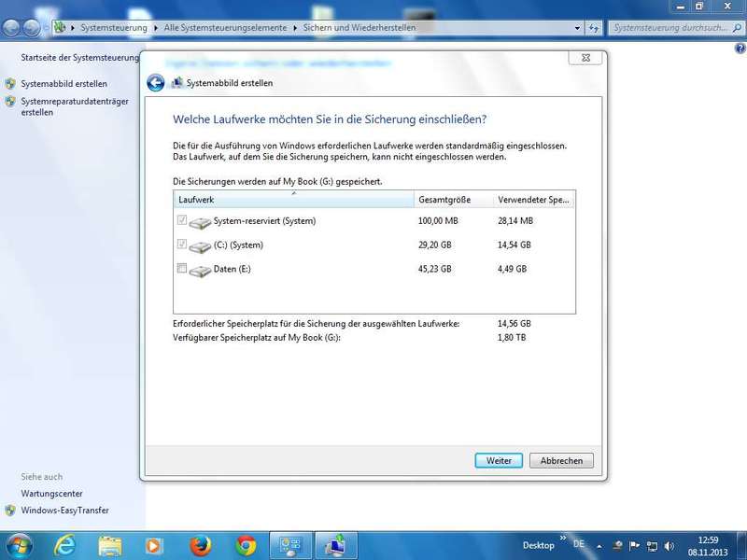Expand the arrow after Alle Systemsteuerungselemente breadcrumb
The width and height of the screenshot is (747, 560).
click(295, 28)
